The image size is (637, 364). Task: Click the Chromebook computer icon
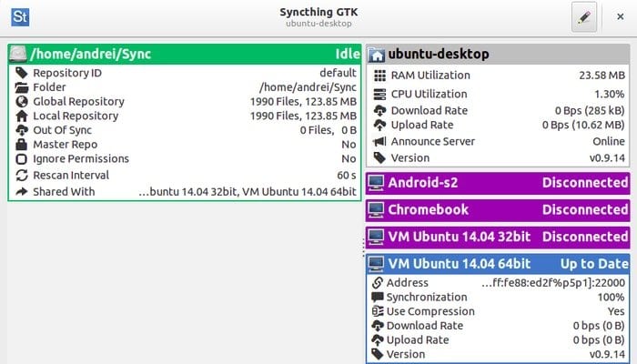(376, 209)
